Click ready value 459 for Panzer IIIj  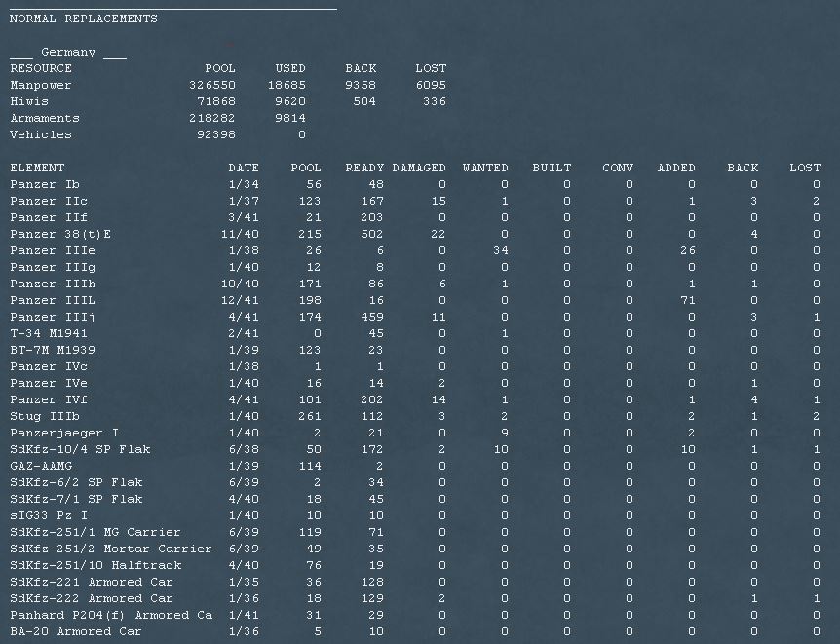(372, 318)
